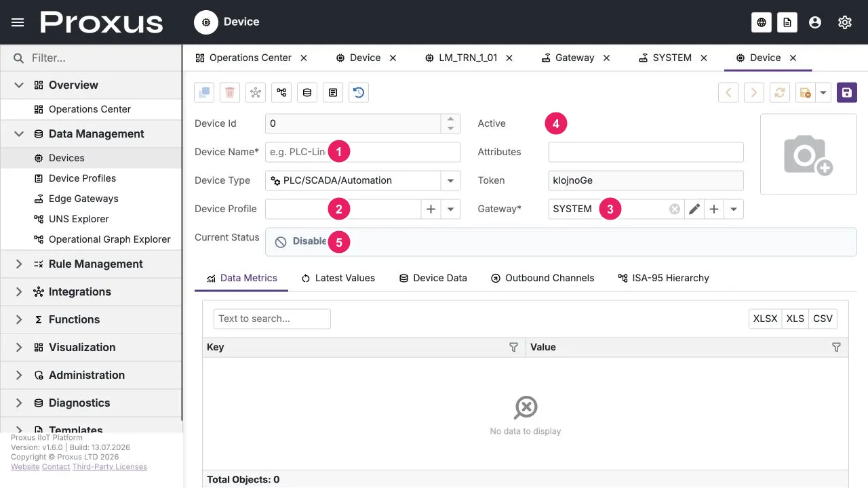Expand the Administration section
This screenshot has width=868, height=488.
19,375
